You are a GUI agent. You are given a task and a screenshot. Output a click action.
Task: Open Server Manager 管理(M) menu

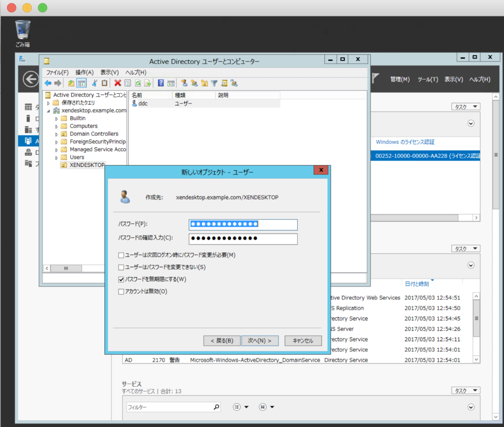[x=400, y=79]
